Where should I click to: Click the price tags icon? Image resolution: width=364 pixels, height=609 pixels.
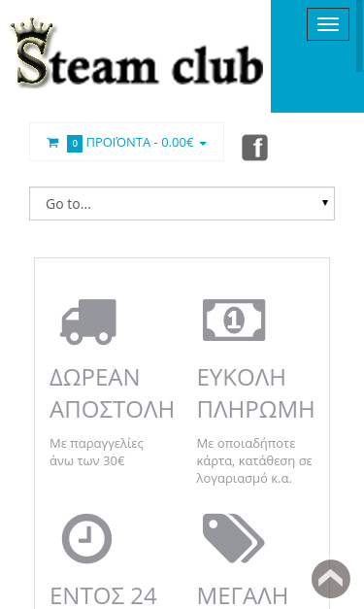(x=234, y=538)
